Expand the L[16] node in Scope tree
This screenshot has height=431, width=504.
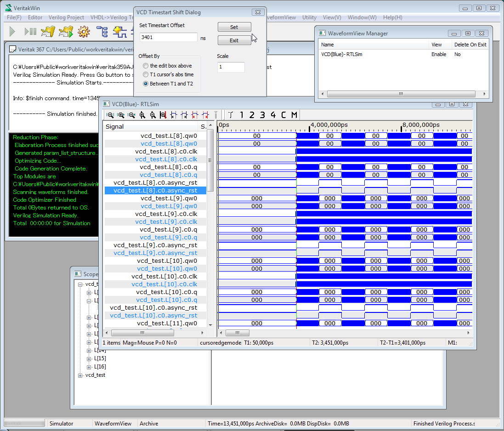click(89, 367)
